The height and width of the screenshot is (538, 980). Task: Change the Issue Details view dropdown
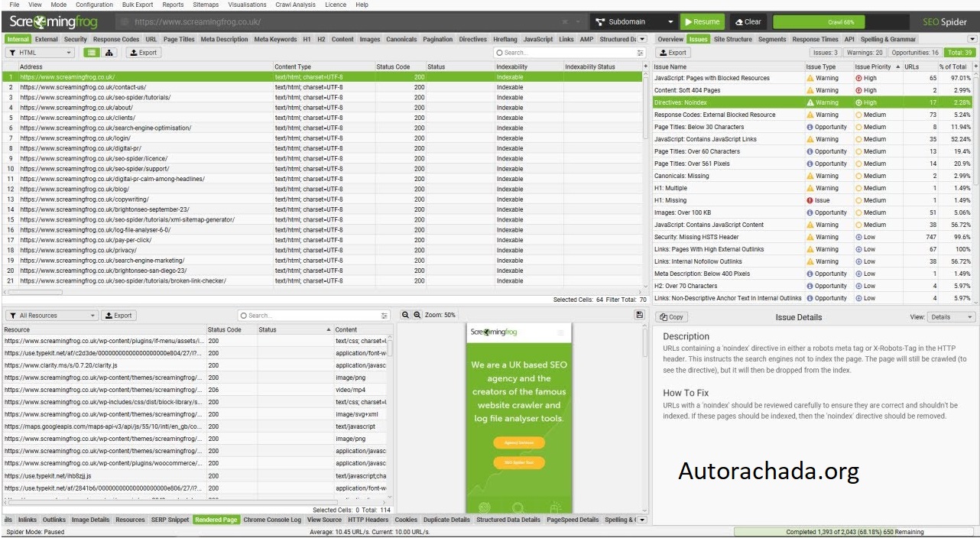point(951,316)
